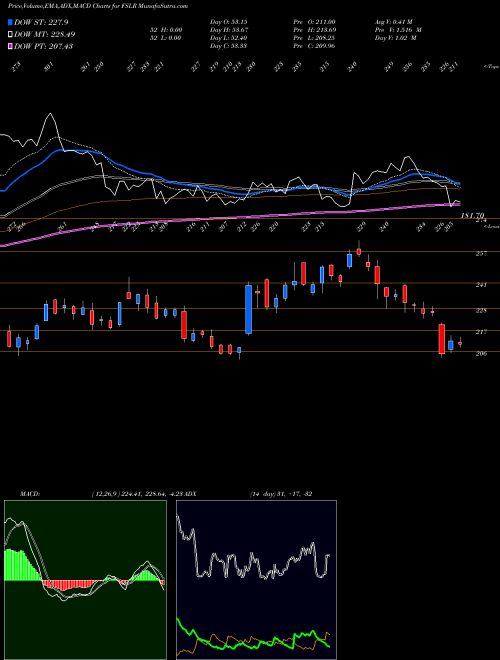
Task: Click the 217 price axis label
Action: coord(481,332)
